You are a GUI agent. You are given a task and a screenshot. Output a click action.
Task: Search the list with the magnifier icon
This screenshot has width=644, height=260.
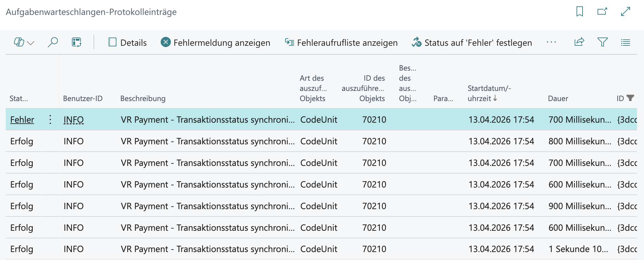click(x=52, y=42)
